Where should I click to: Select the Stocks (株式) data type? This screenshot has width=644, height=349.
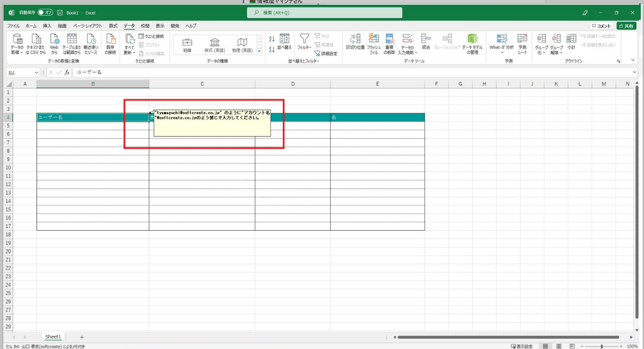[x=215, y=45]
